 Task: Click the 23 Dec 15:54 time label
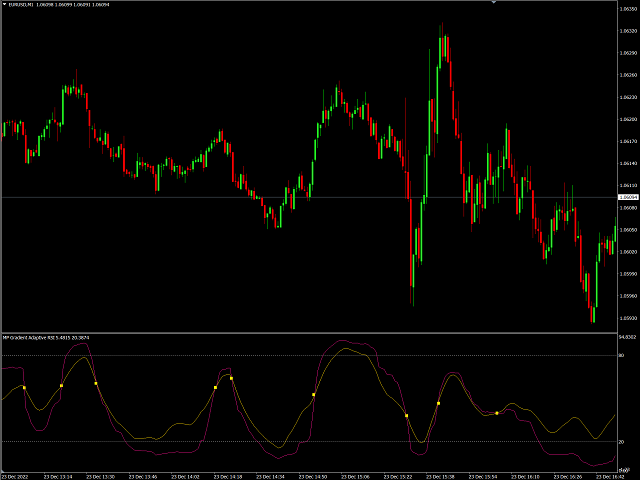pos(485,476)
